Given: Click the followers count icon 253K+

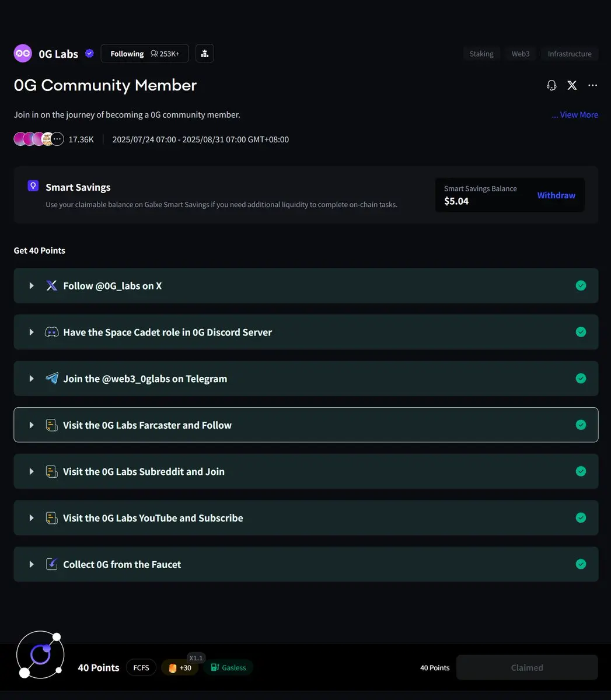Looking at the screenshot, I should point(154,54).
